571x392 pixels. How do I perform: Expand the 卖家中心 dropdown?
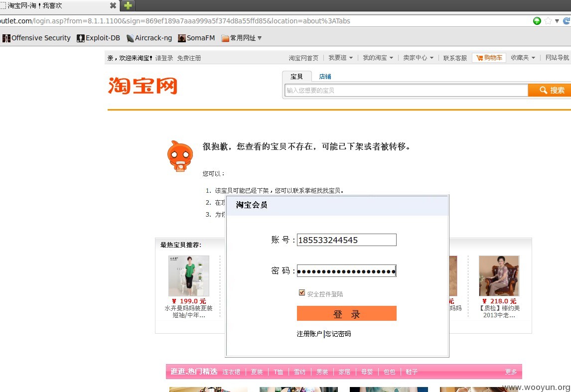point(419,57)
